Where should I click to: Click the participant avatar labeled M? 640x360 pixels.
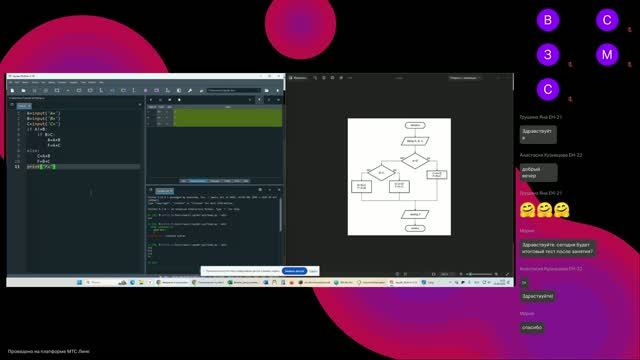click(x=607, y=54)
